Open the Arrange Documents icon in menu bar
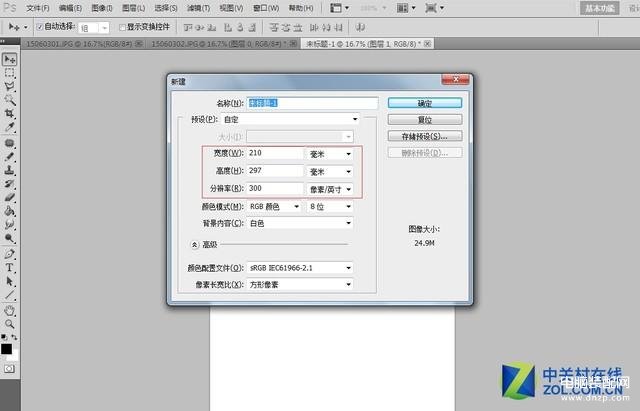Viewport: 640px width, 411px height. [x=405, y=8]
